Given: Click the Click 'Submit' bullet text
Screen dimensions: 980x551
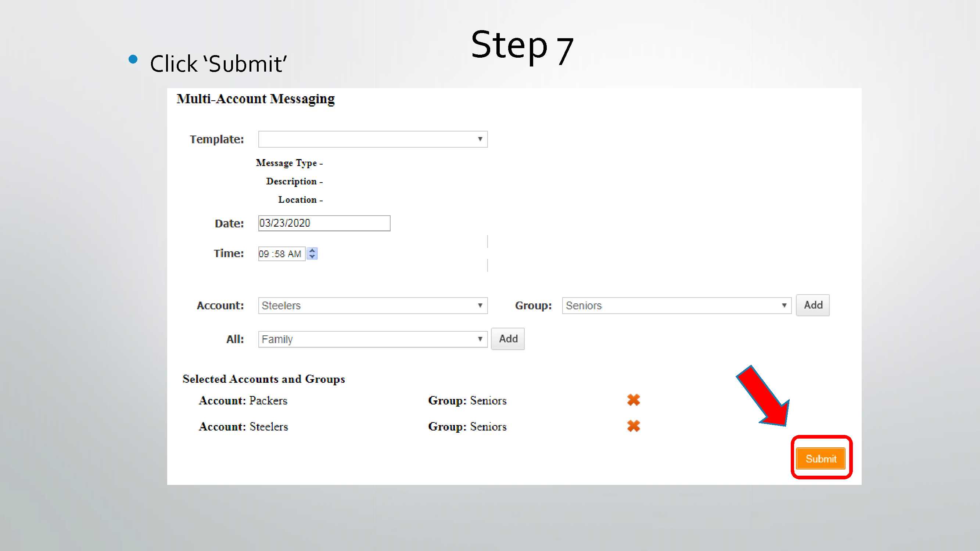Looking at the screenshot, I should [x=218, y=64].
